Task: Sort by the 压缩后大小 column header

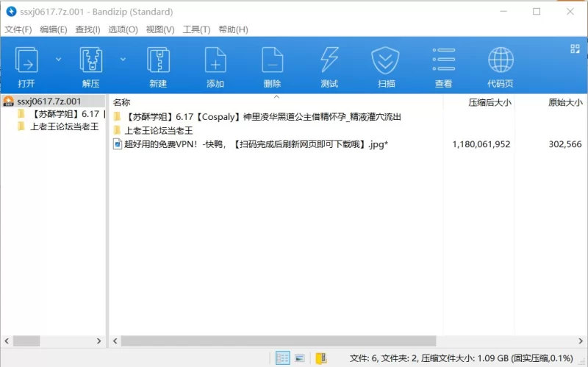Action: (x=490, y=102)
